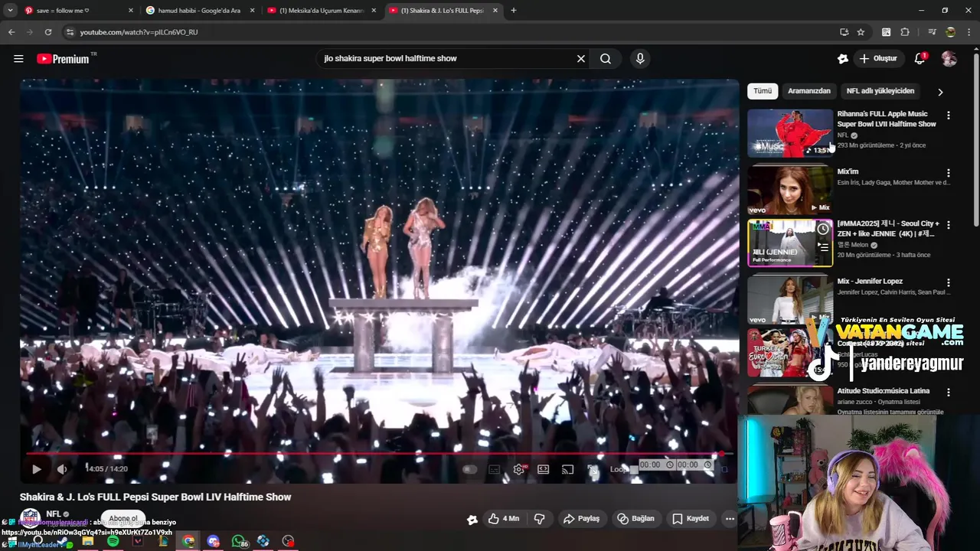The width and height of the screenshot is (980, 551).
Task: Click the Bağlan button
Action: [x=636, y=519]
